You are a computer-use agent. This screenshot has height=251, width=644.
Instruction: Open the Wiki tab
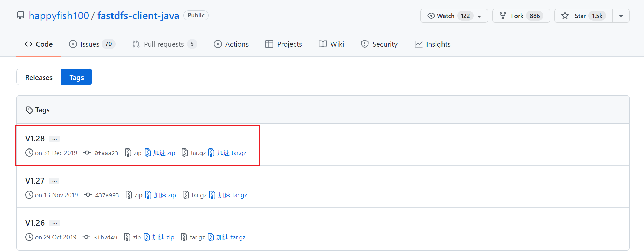pyautogui.click(x=331, y=44)
